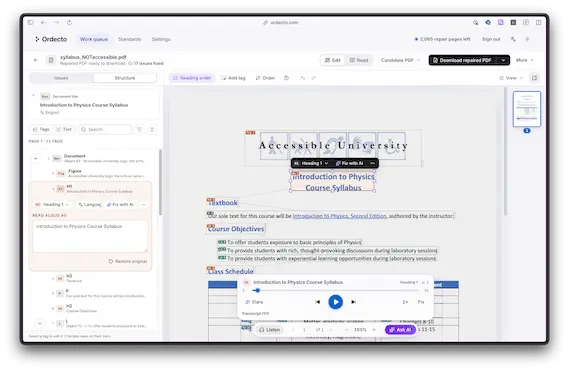The image size is (569, 371).
Task: Click the Read Aloud As text box
Action: pos(90,236)
